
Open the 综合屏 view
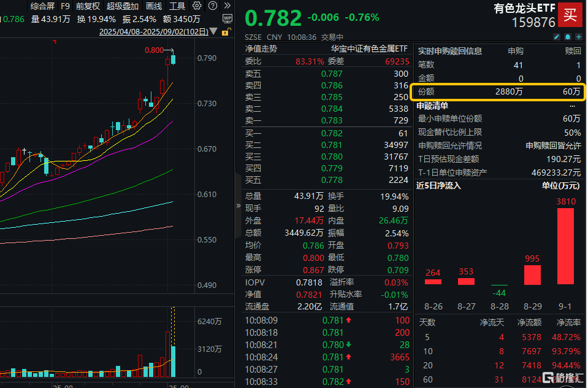point(42,6)
